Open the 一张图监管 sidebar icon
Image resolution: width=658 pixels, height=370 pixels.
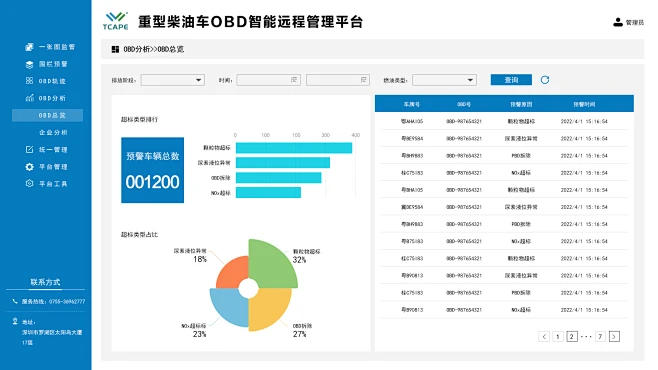click(29, 47)
